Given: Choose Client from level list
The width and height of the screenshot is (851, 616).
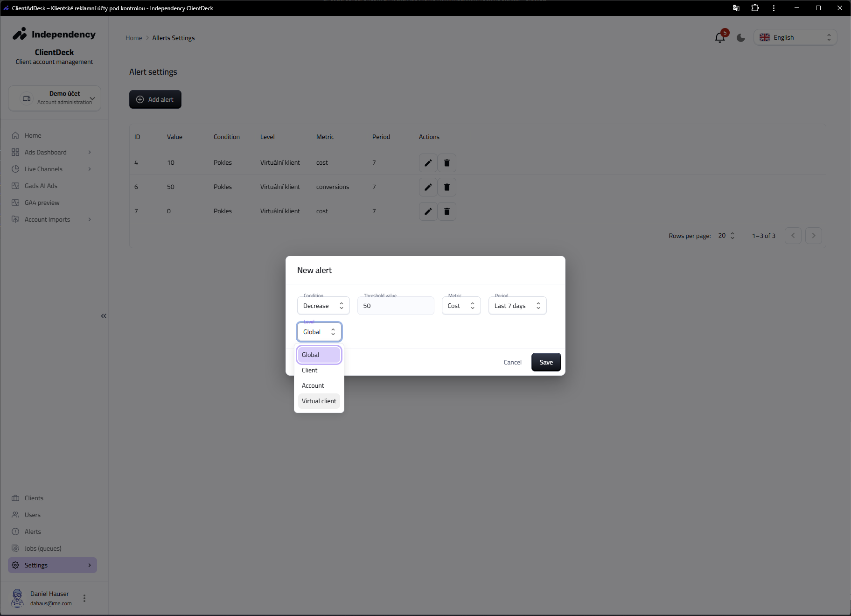Looking at the screenshot, I should [310, 371].
